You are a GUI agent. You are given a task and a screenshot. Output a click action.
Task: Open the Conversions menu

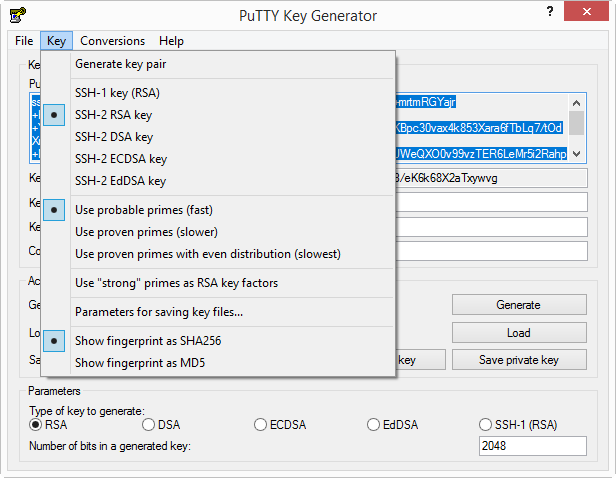click(x=112, y=41)
